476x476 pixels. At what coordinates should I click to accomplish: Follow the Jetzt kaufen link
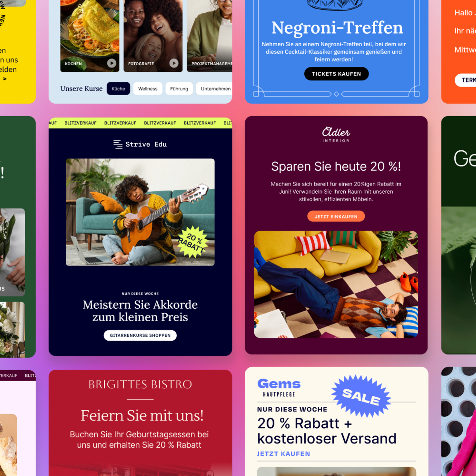click(284, 454)
